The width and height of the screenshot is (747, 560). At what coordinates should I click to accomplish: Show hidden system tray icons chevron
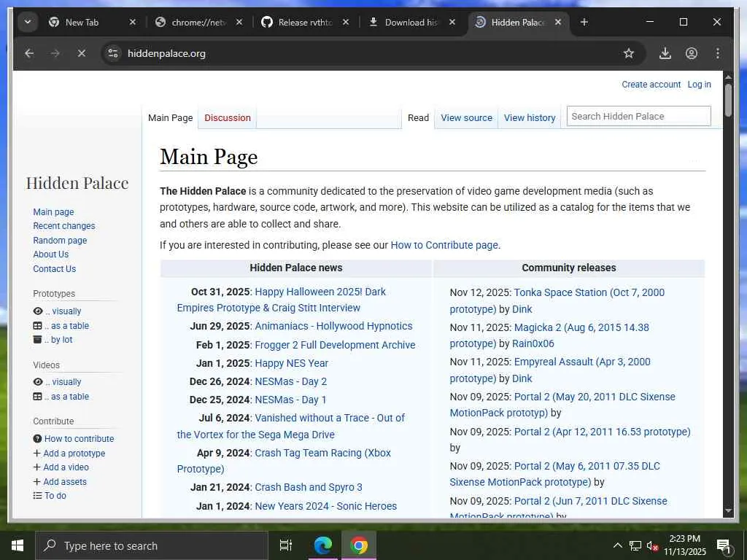617,545
